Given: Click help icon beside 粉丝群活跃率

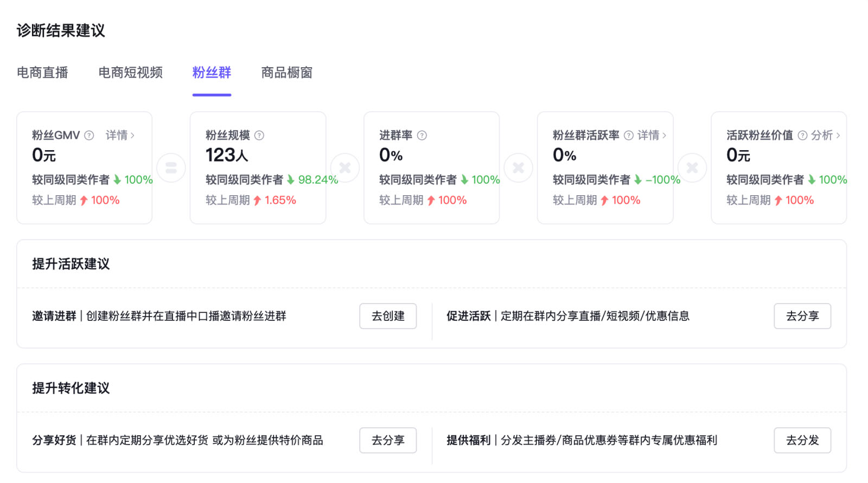Looking at the screenshot, I should [x=628, y=136].
